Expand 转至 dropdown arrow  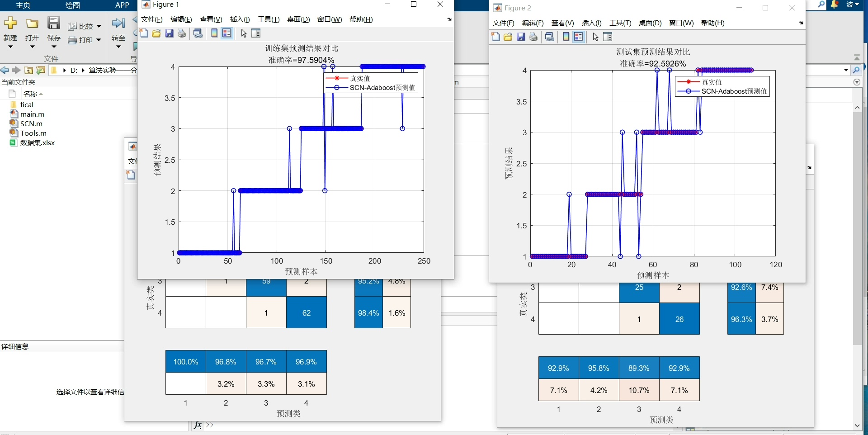pyautogui.click(x=118, y=47)
